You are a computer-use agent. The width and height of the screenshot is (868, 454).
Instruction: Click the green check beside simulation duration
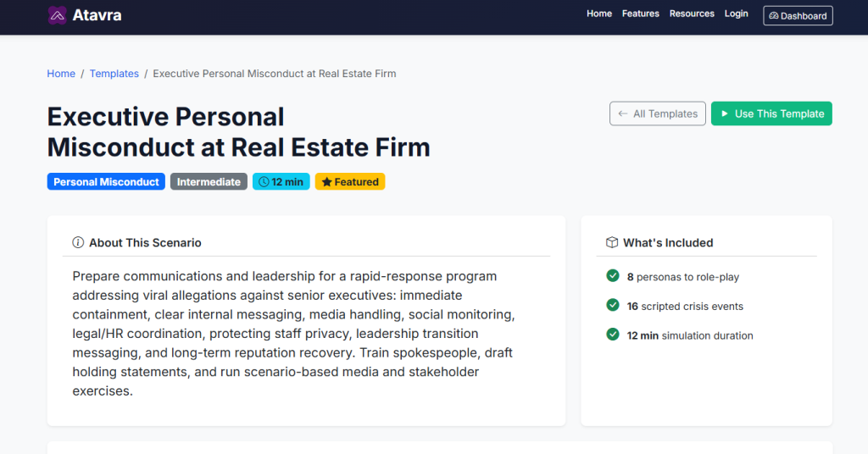(x=613, y=335)
